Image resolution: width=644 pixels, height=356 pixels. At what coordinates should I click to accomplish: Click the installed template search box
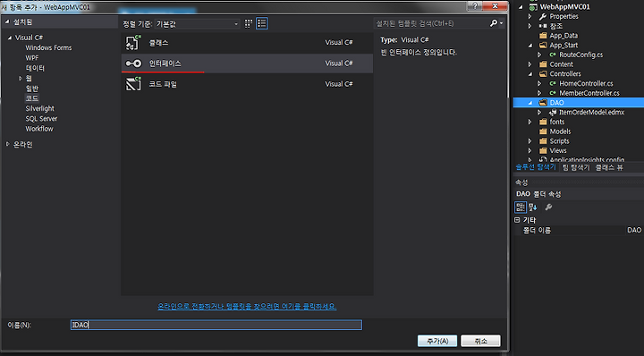(x=431, y=23)
